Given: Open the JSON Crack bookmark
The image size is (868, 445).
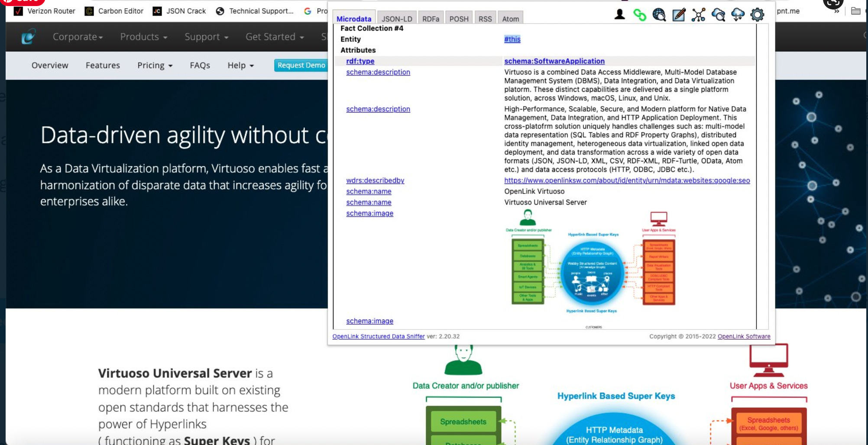Looking at the screenshot, I should (179, 11).
